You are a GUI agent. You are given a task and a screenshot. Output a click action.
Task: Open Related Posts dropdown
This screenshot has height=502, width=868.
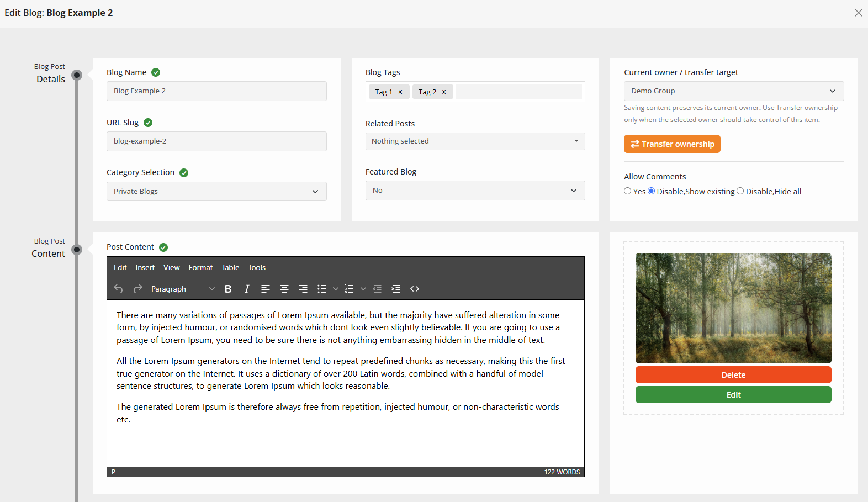475,141
